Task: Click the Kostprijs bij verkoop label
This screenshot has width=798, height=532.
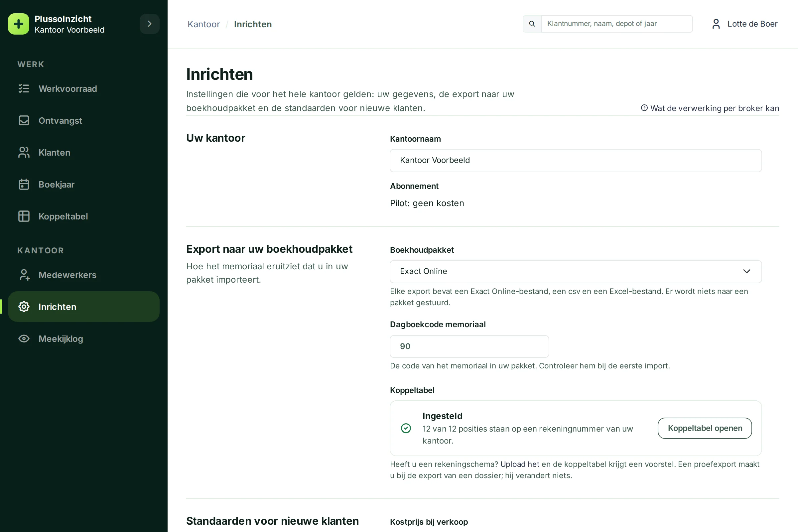Action: 429,522
